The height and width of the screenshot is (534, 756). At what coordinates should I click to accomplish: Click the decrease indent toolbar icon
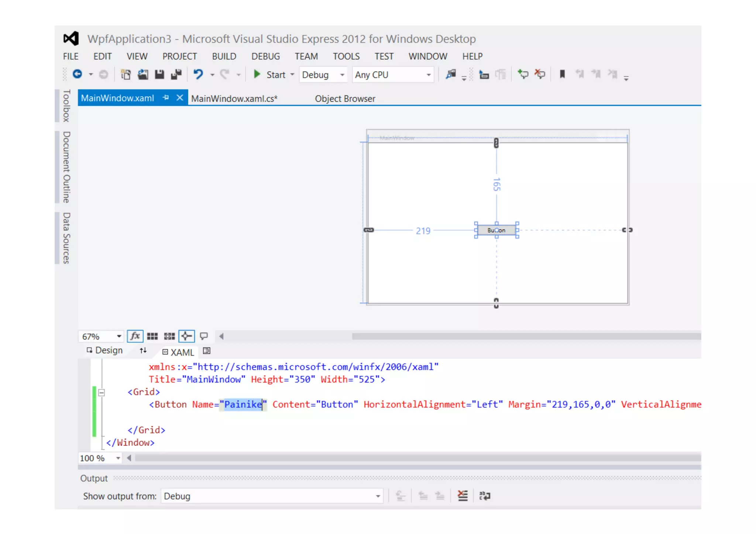point(484,75)
